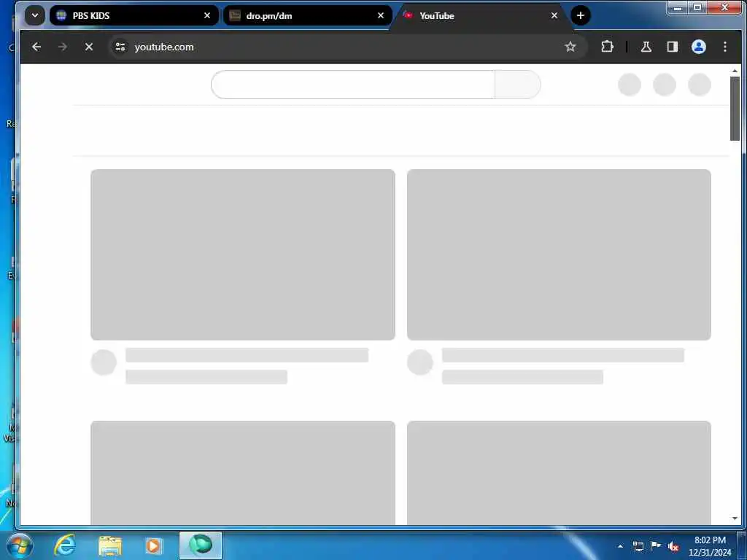Show hidden system tray icons

620,546
